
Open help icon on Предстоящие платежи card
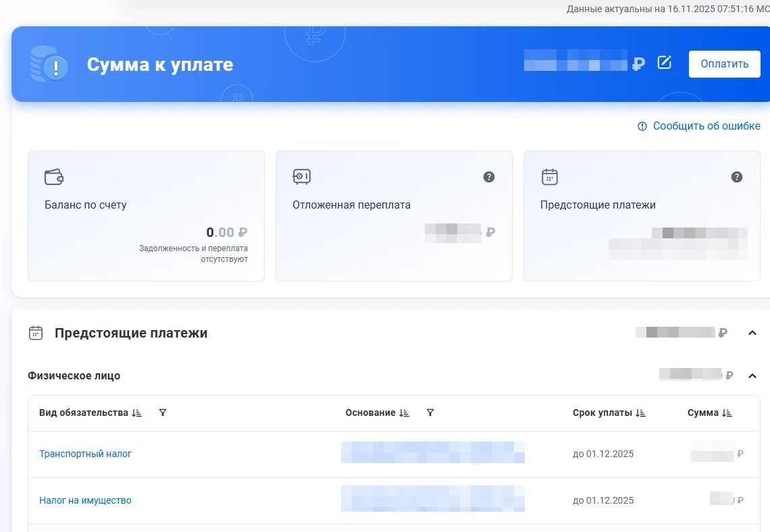737,177
